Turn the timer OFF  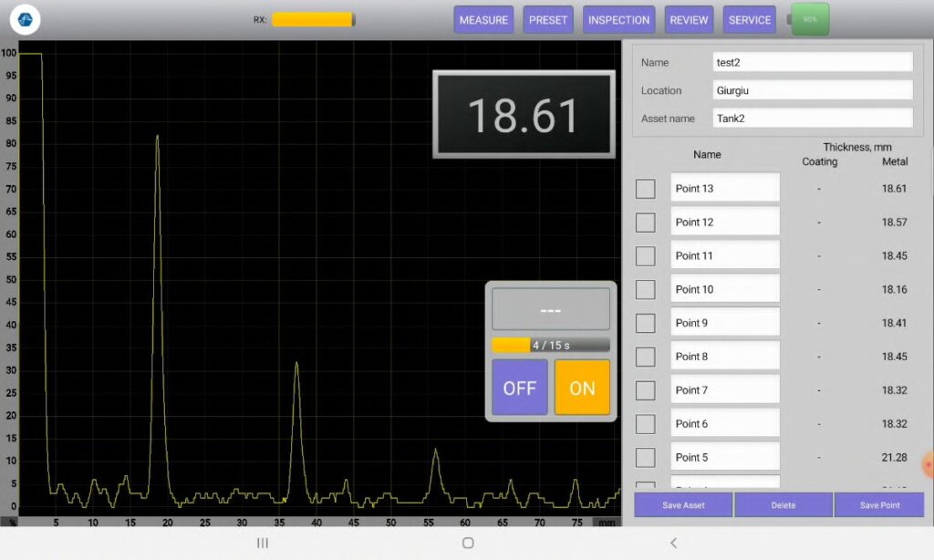coord(519,388)
